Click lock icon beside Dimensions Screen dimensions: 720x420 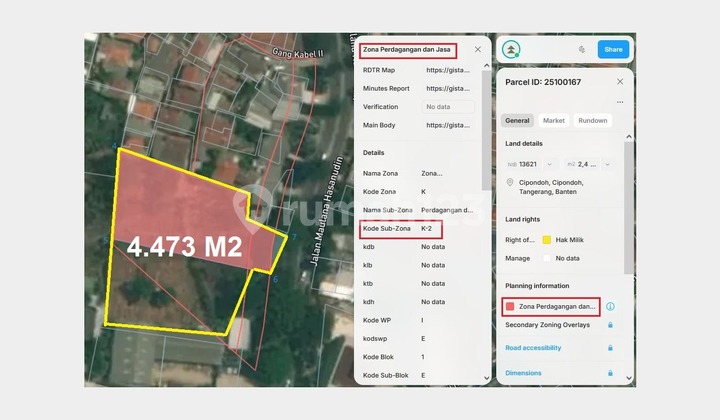[610, 373]
